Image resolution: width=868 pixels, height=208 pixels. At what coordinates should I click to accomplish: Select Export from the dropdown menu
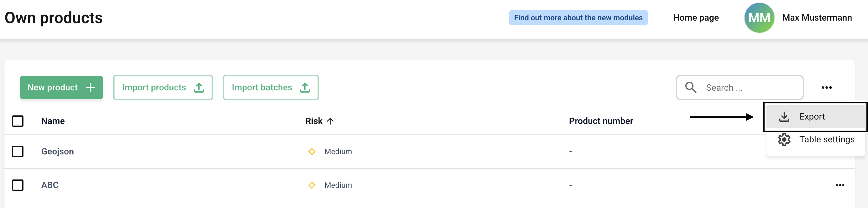812,116
